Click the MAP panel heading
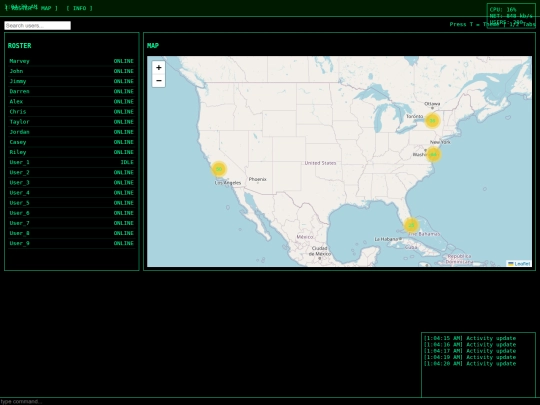Image resolution: width=540 pixels, height=405 pixels. [x=153, y=46]
